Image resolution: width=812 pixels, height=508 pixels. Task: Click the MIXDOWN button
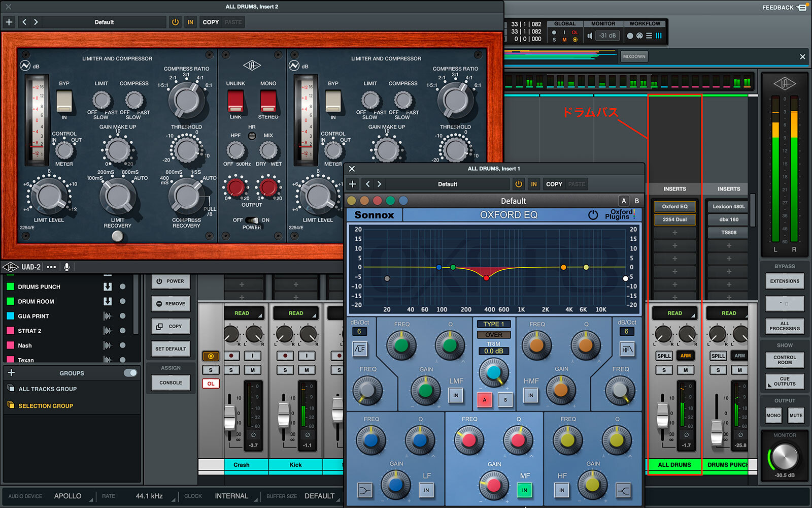click(634, 56)
